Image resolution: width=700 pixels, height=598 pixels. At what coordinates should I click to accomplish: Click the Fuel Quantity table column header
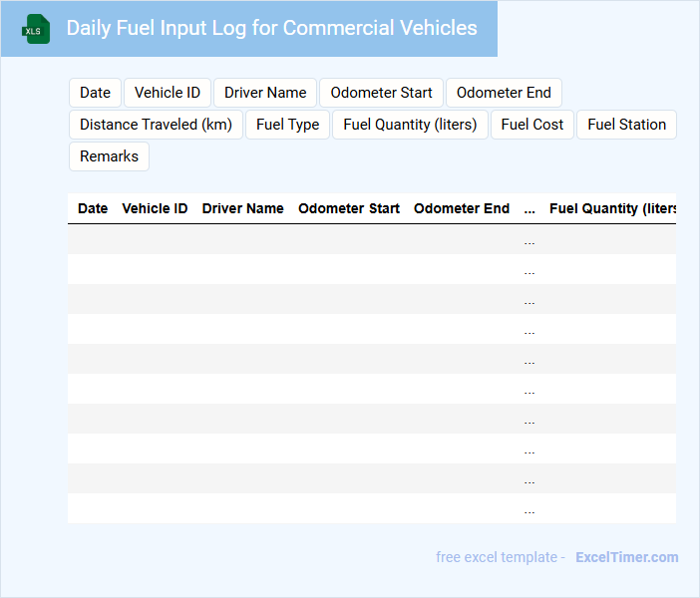tap(611, 209)
